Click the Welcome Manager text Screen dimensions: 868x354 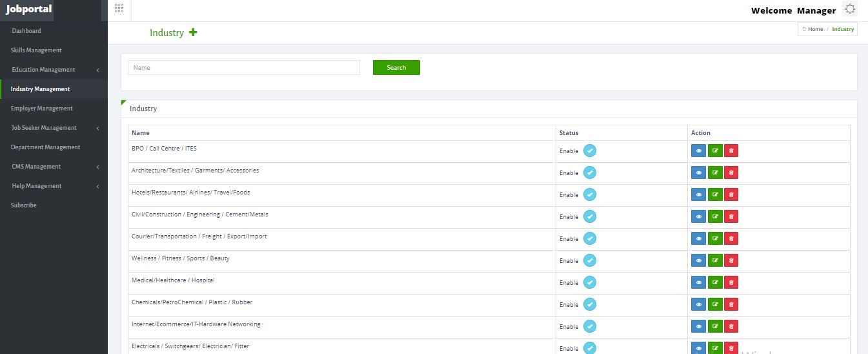tap(794, 10)
